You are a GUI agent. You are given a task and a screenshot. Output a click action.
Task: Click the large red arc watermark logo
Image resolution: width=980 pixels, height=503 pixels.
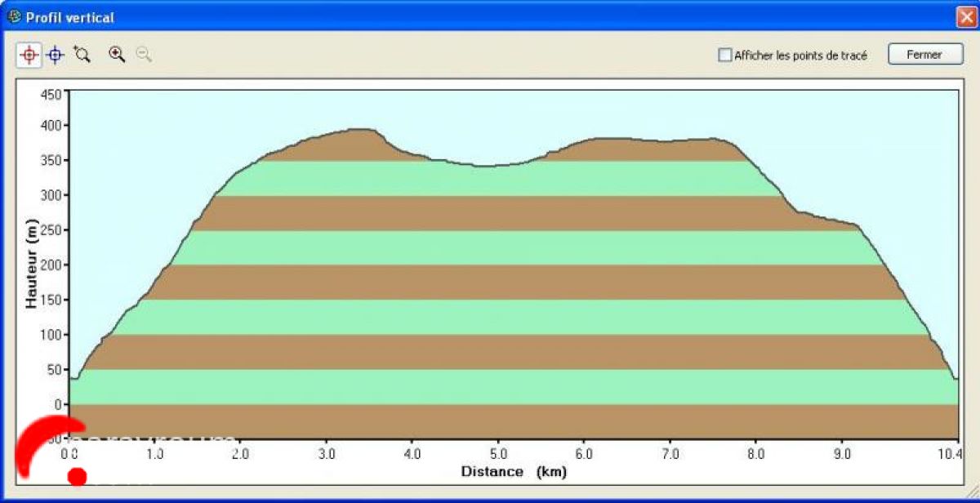(41, 441)
